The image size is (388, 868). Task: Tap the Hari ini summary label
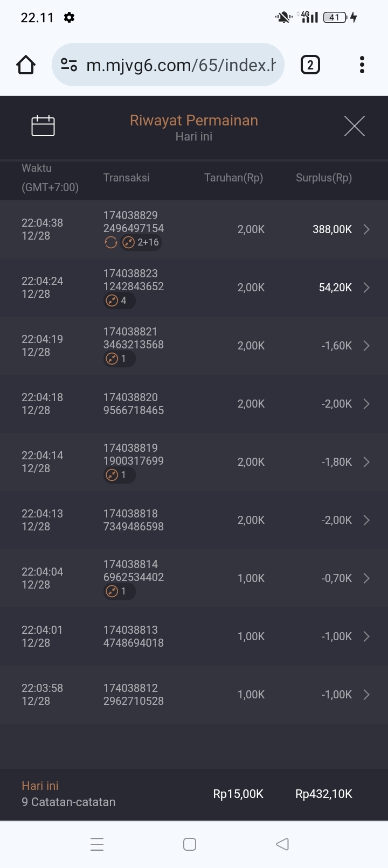coord(40,786)
